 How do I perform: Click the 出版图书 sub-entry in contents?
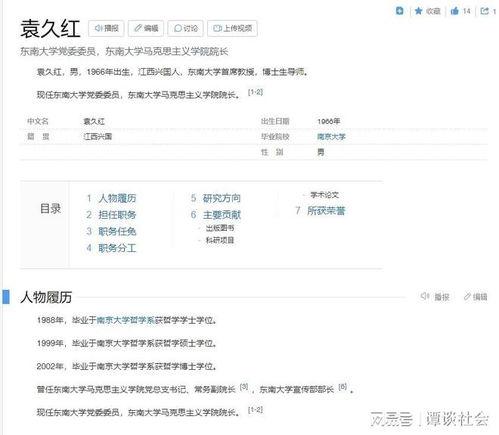click(220, 228)
